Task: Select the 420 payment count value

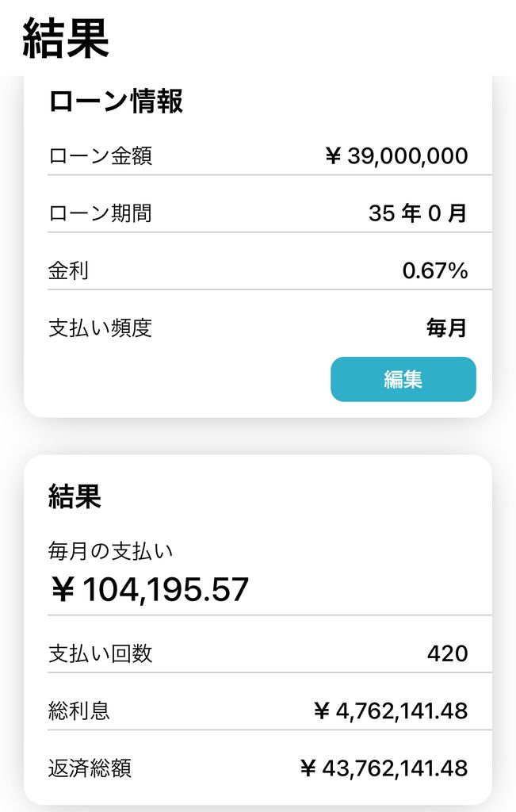Action: 447,654
